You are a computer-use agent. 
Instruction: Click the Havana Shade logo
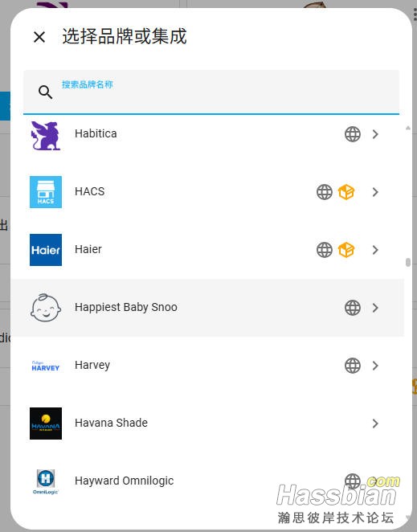pos(46,424)
